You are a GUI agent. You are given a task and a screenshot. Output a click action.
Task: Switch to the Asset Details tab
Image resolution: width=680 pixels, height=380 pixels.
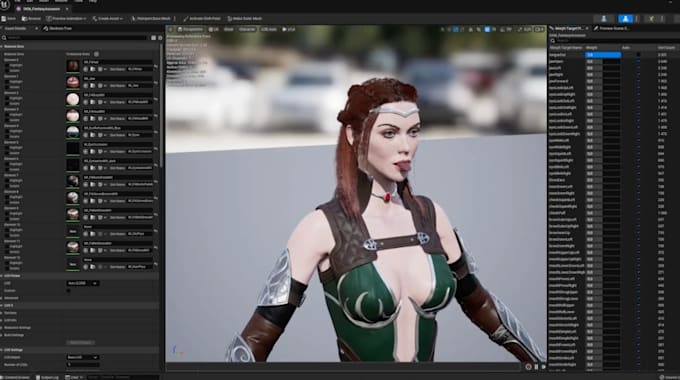coord(16,28)
